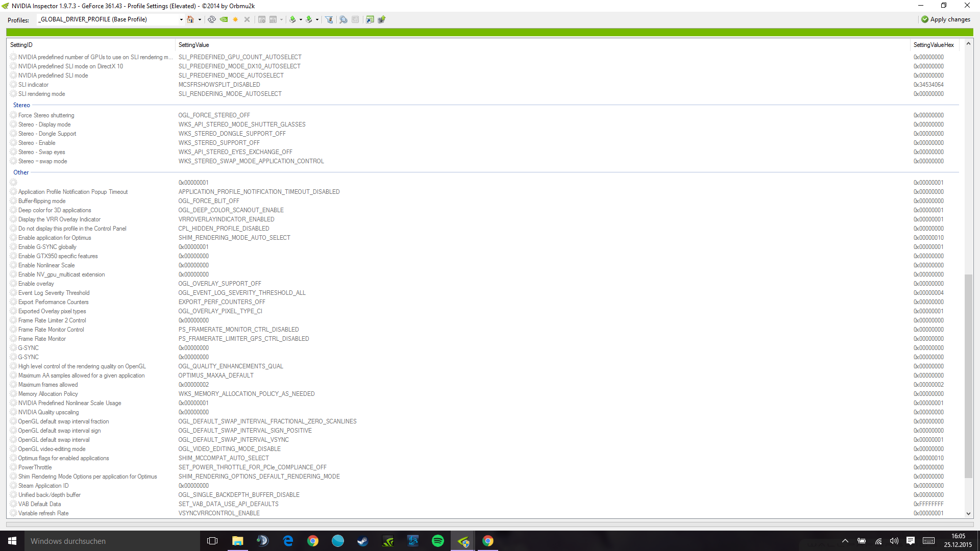Click the home profile icon
Image resolution: width=980 pixels, height=551 pixels.
coord(190,19)
